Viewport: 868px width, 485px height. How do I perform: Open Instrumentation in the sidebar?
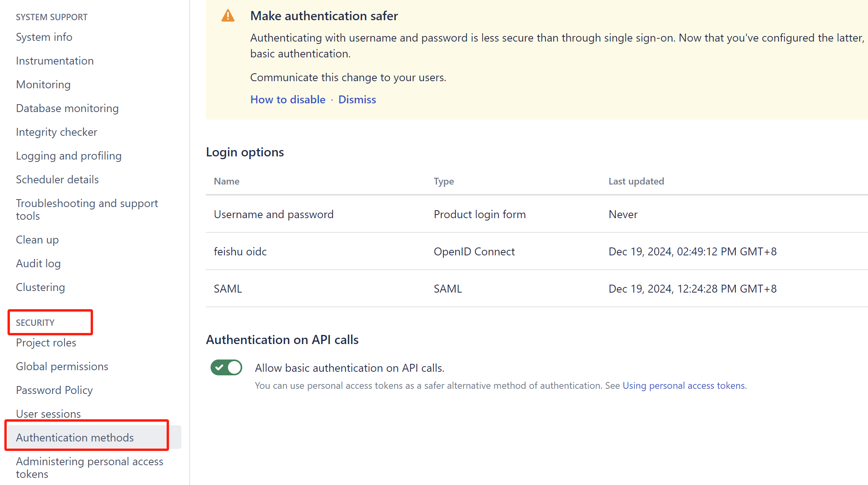click(55, 61)
